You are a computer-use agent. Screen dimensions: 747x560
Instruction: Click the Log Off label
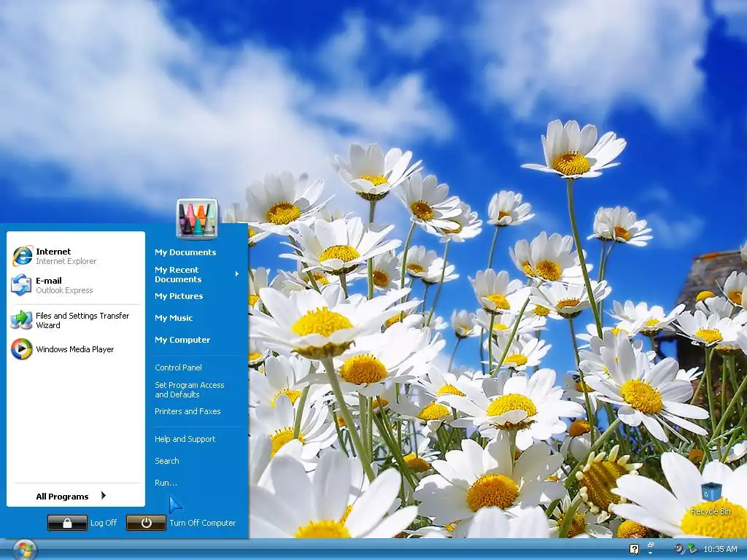tap(104, 523)
